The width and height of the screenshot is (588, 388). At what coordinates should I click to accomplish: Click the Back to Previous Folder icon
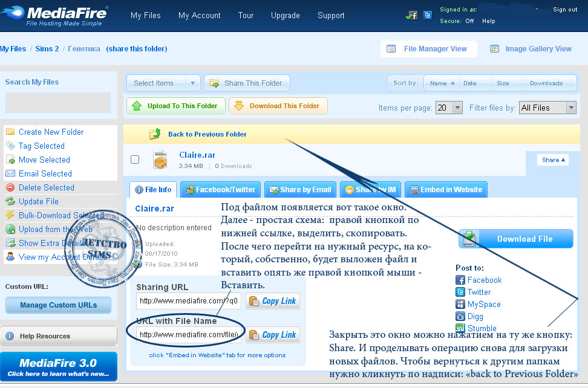[x=155, y=134]
